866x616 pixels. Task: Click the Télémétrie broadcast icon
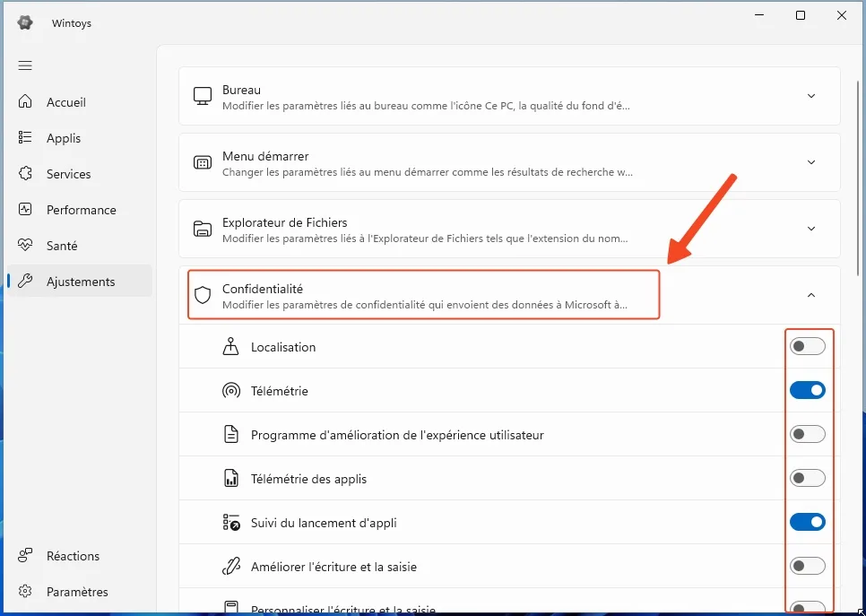click(232, 390)
